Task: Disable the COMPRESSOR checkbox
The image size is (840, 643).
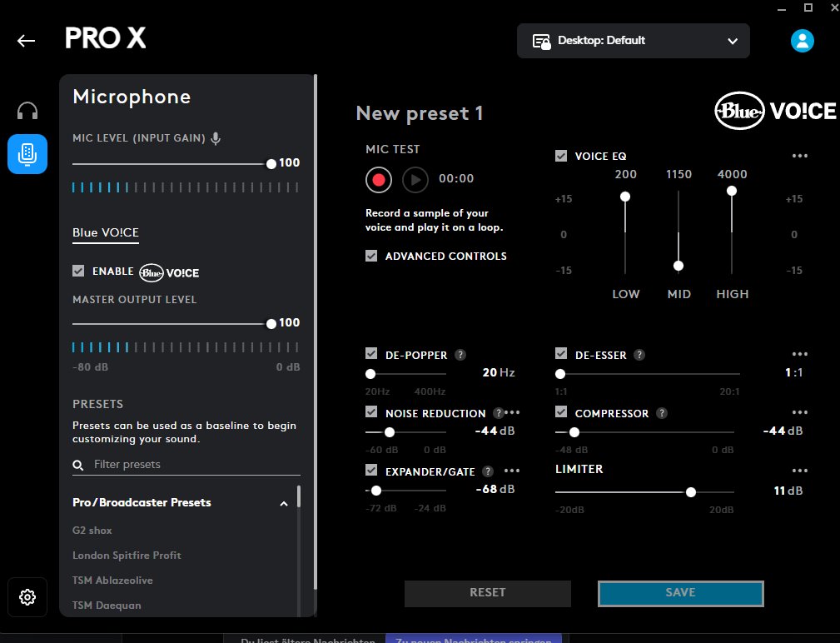Action: pyautogui.click(x=561, y=411)
